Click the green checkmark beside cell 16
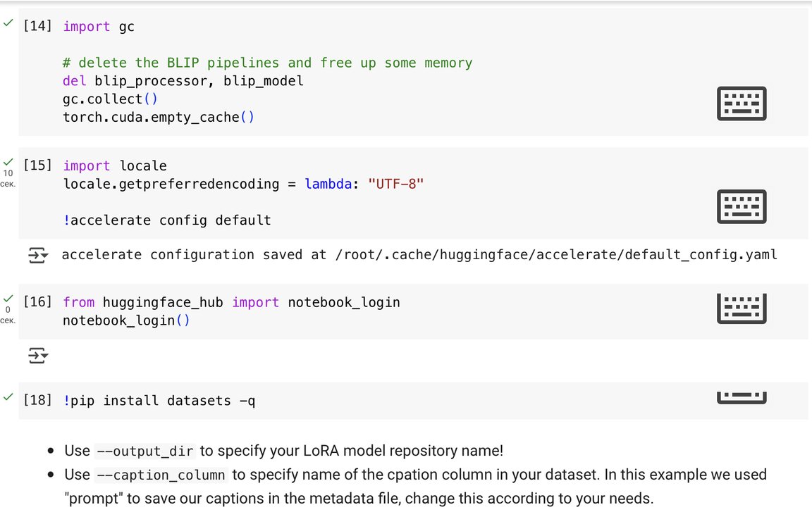Image resolution: width=812 pixels, height=524 pixels. 8,299
